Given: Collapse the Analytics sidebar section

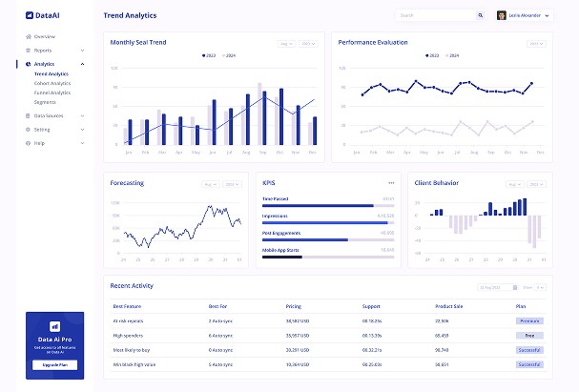Looking at the screenshot, I should click(82, 64).
